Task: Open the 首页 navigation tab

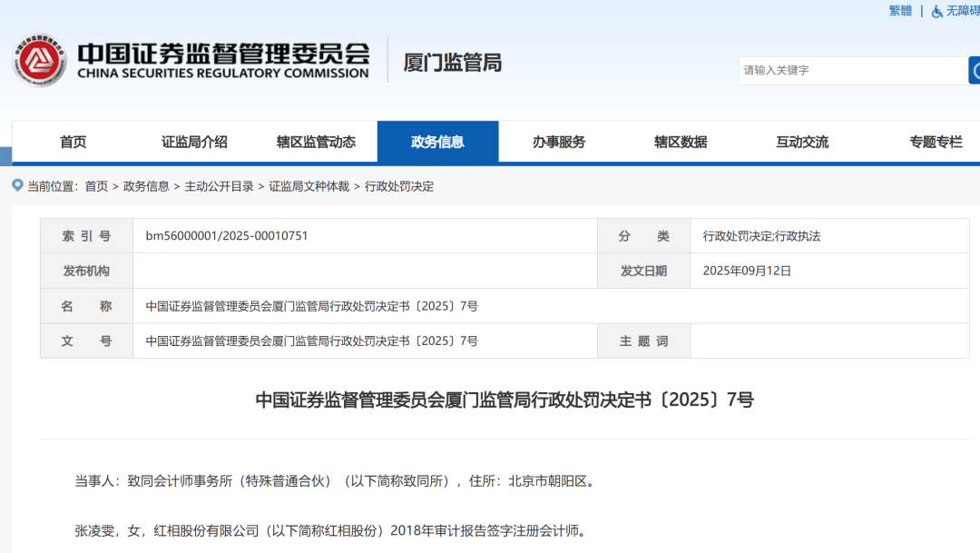Action: [x=73, y=142]
